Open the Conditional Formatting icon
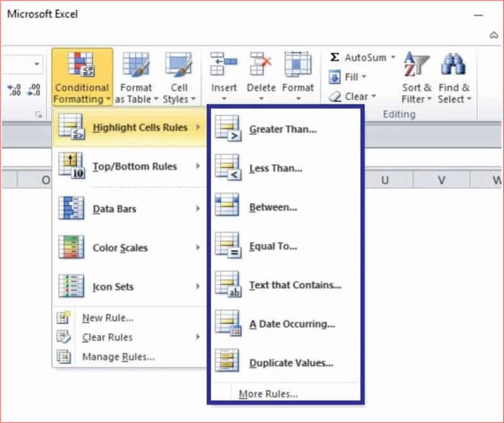 coord(81,64)
